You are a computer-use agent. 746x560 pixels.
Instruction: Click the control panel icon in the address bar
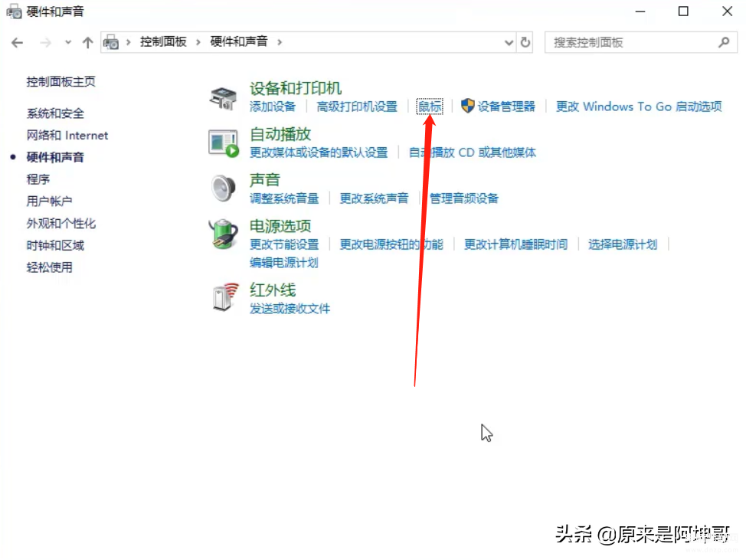[x=111, y=42]
